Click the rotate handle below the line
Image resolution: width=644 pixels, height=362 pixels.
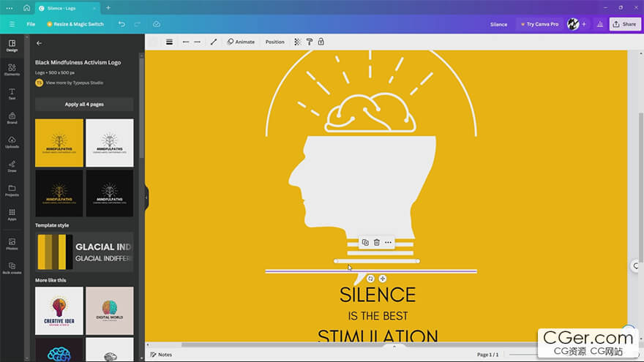[370, 279]
